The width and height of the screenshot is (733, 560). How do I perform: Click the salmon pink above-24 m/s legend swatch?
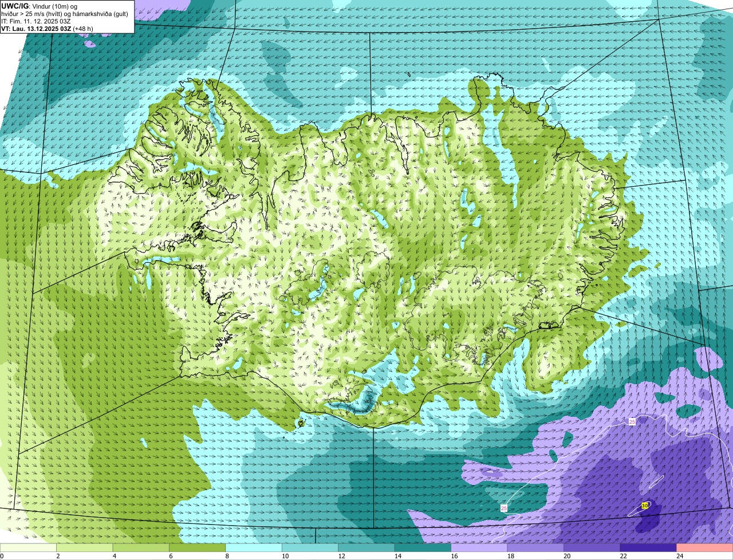coord(705,547)
